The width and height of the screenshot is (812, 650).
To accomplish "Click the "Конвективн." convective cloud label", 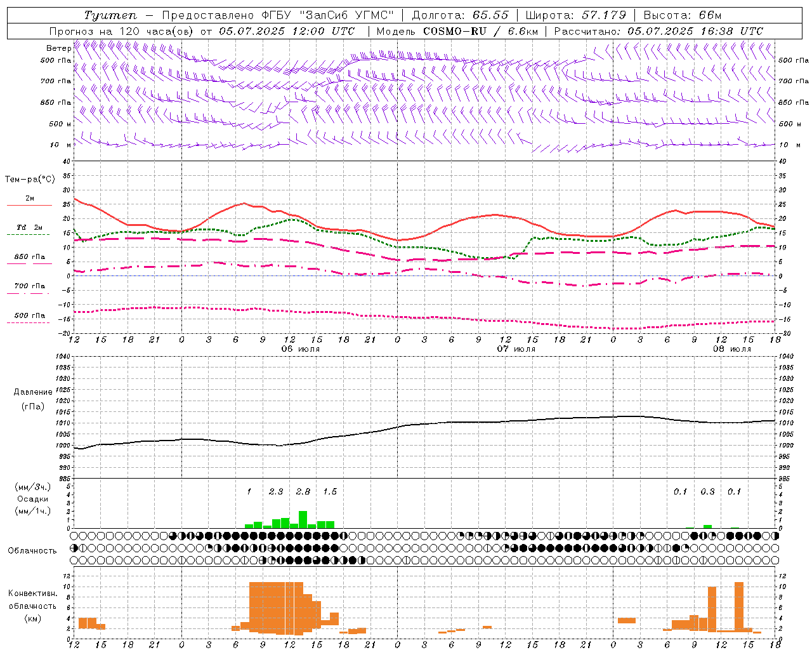I will (32, 594).
